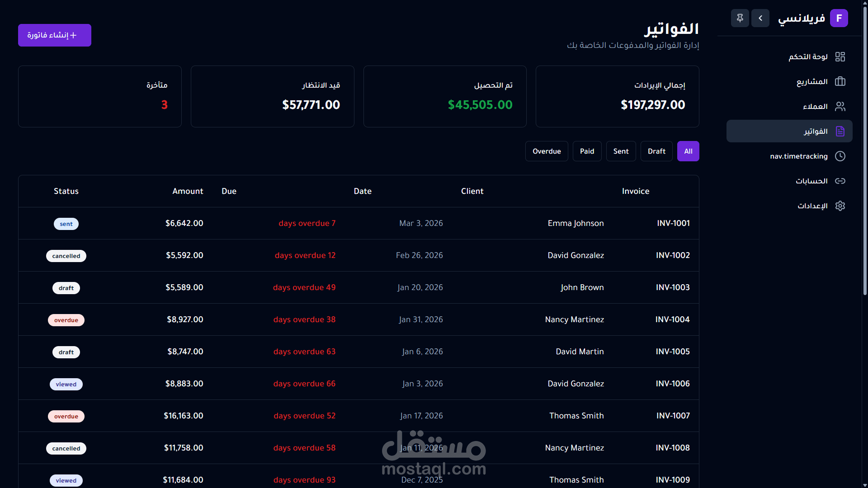
Task: Toggle the sidebar pin button
Action: (x=740, y=18)
